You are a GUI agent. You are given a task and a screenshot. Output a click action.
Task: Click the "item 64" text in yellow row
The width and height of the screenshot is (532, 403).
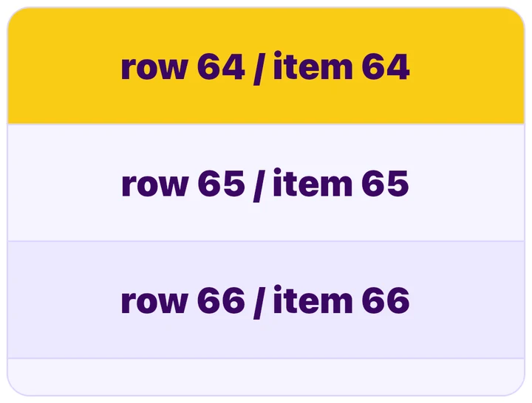pos(341,66)
